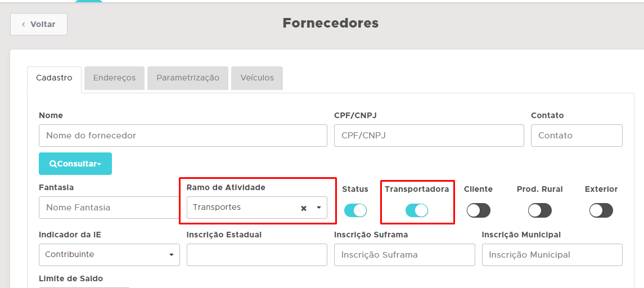The height and width of the screenshot is (288, 644).
Task: Open the Ramo de Atividade dropdown arrow
Action: coord(319,208)
